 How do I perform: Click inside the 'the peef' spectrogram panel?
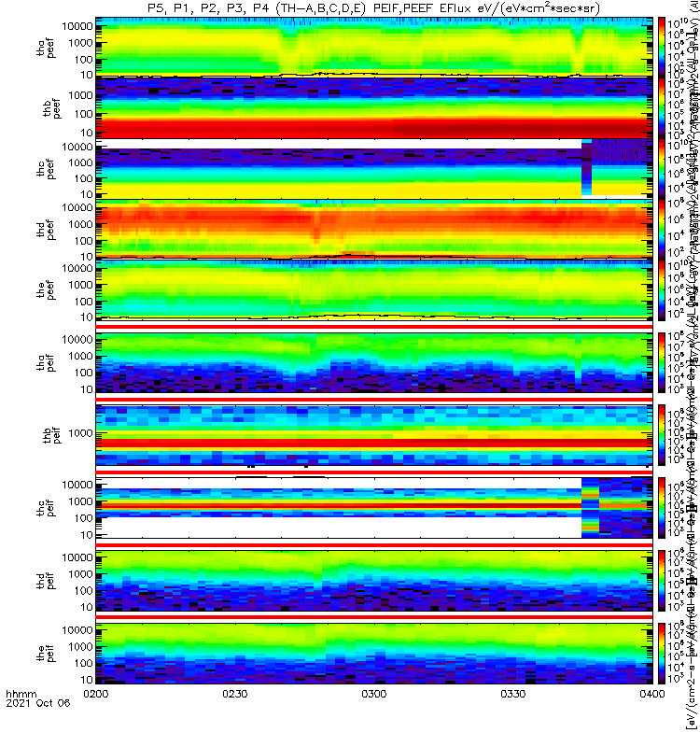(374, 289)
